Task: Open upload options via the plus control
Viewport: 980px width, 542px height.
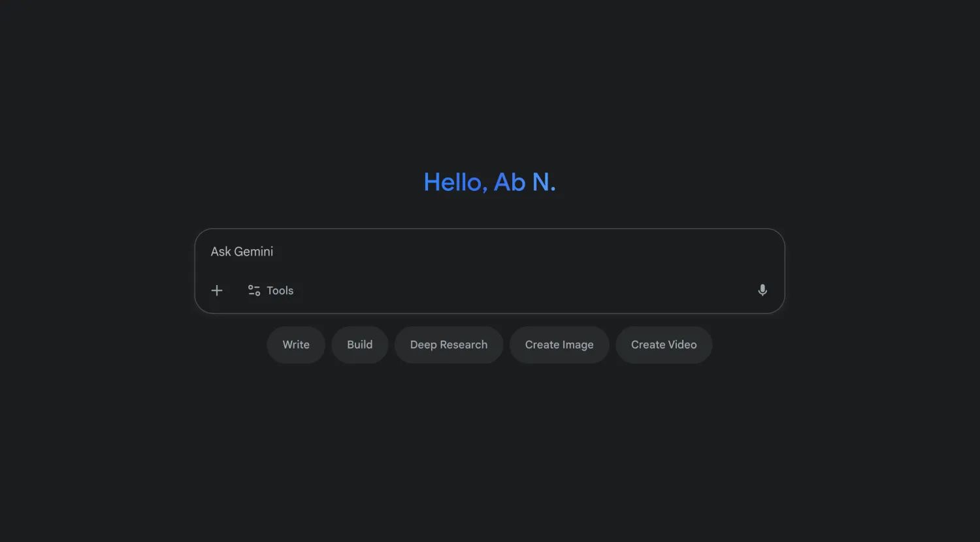Action: pos(216,290)
